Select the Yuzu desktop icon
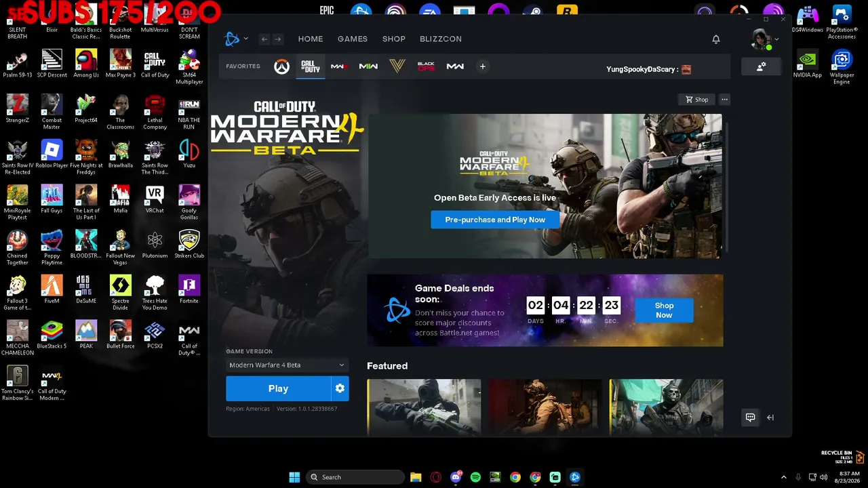Image resolution: width=868 pixels, height=488 pixels. (189, 154)
